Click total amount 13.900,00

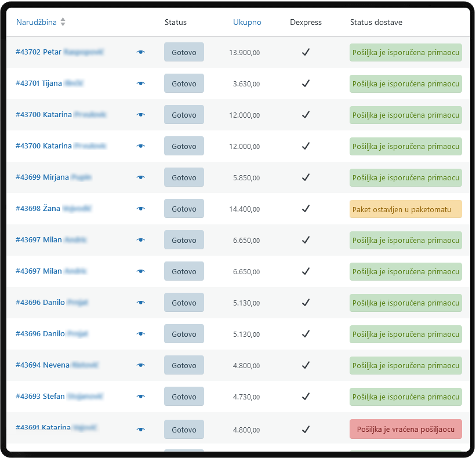pyautogui.click(x=244, y=53)
